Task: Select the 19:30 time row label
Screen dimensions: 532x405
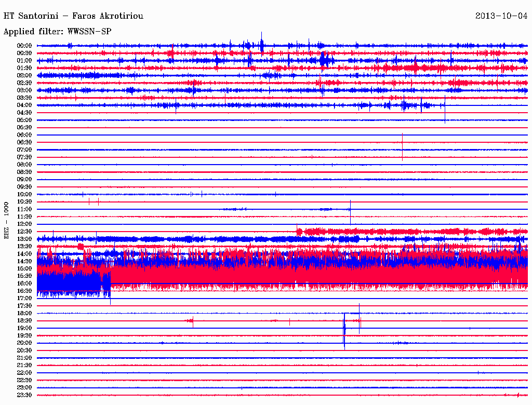Action: tap(24, 336)
